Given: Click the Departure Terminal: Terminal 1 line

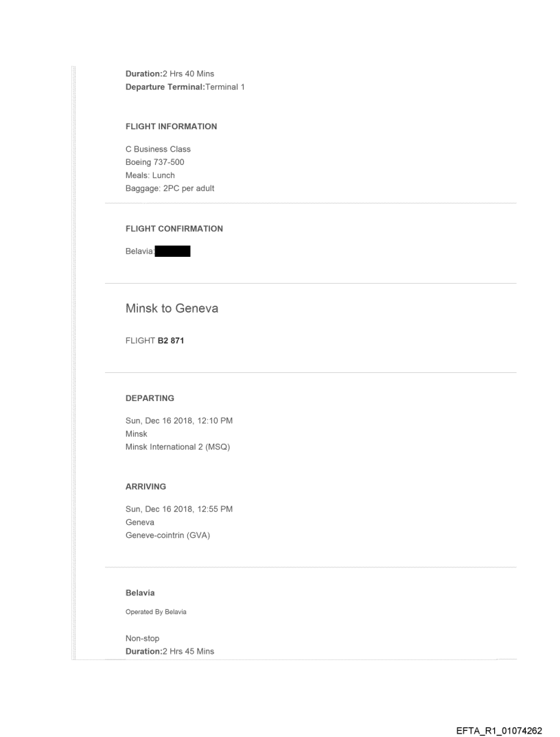Looking at the screenshot, I should [x=185, y=87].
